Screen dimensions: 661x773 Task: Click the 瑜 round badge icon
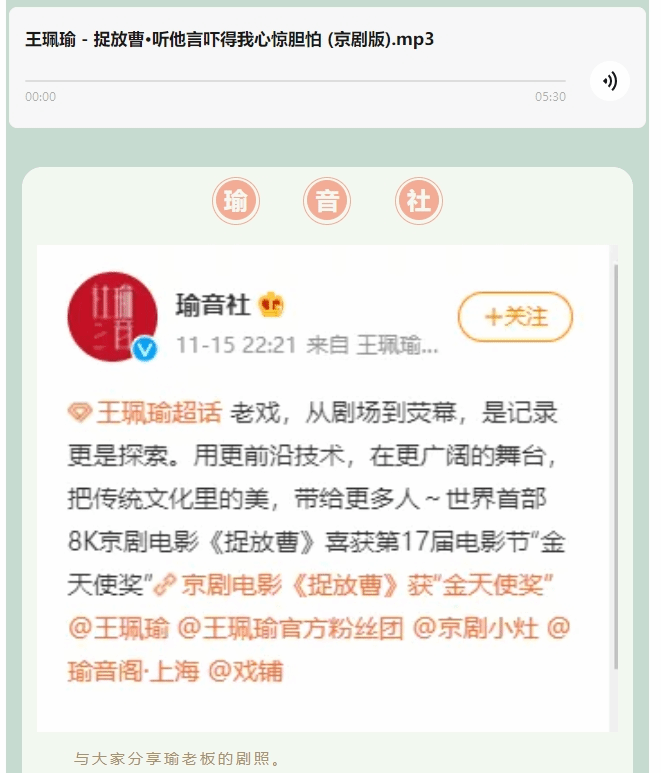pyautogui.click(x=236, y=201)
